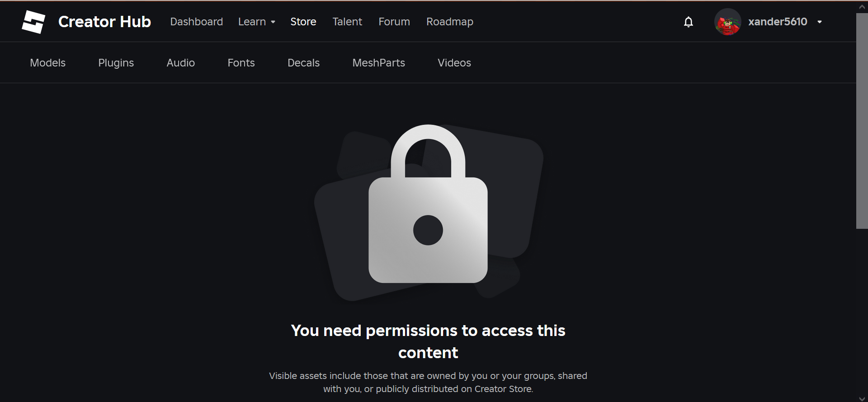The image size is (868, 402).
Task: Show the Decals category
Action: click(304, 63)
